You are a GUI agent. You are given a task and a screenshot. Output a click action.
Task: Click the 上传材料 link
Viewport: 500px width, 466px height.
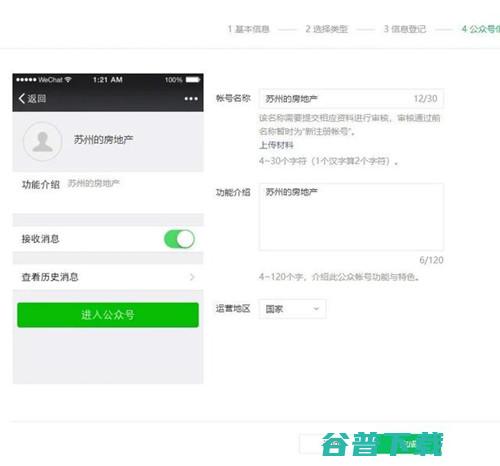point(276,145)
